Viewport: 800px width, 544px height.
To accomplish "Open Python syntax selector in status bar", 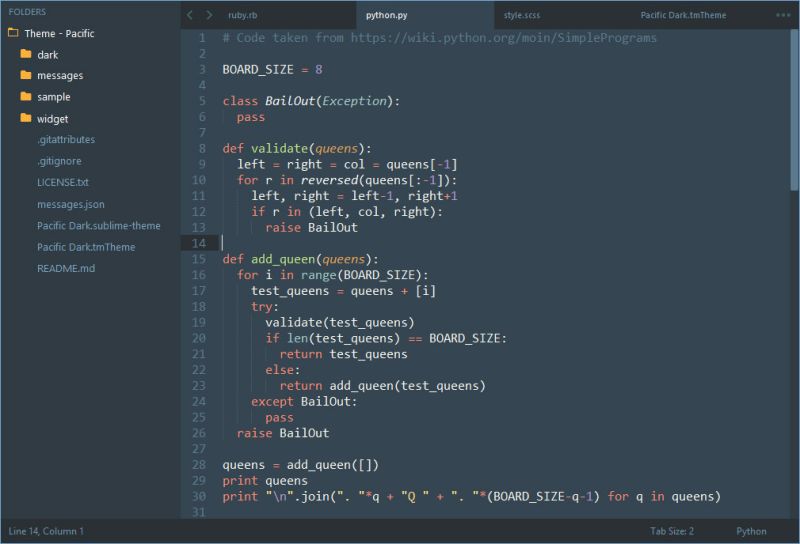I will click(x=751, y=531).
